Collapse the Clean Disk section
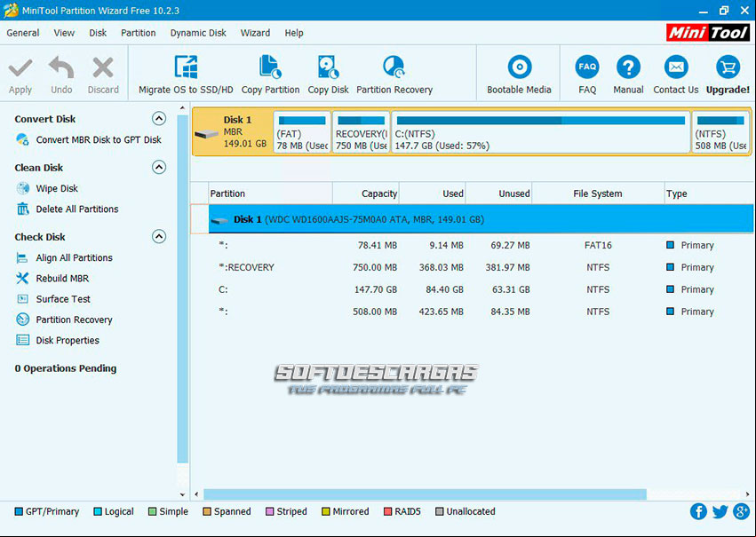 159,167
